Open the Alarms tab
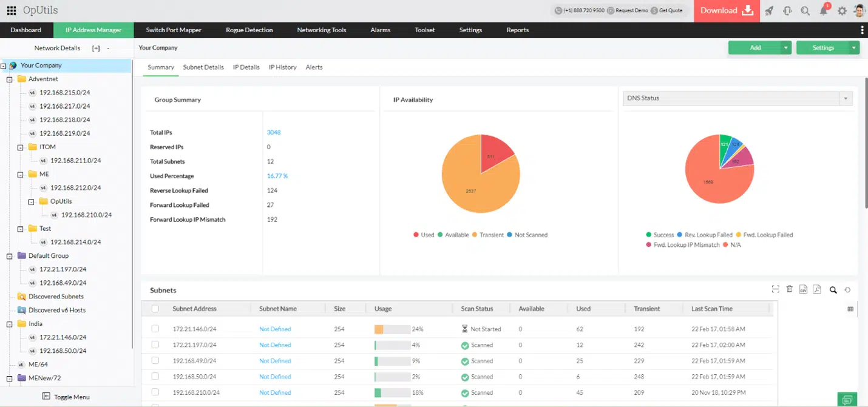Screen dimensions: 868x407 381,30
